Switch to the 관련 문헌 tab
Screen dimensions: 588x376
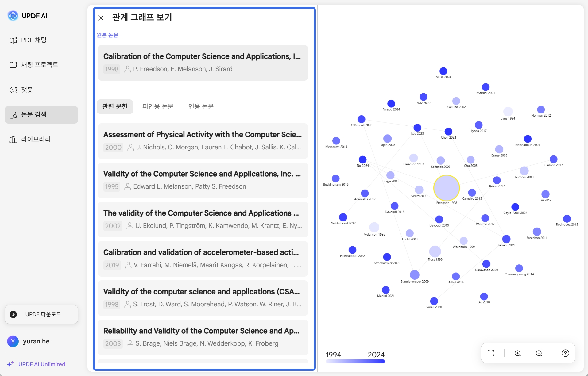coord(115,106)
